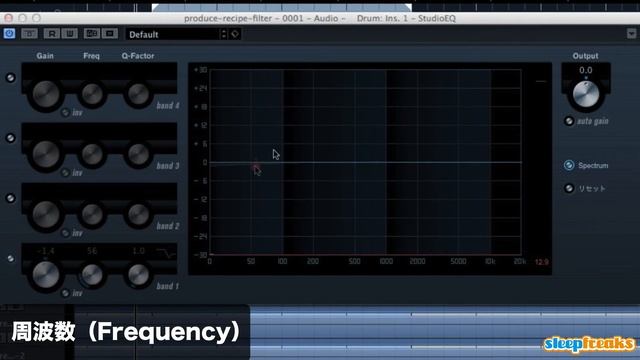The image size is (640, 360).
Task: Enable the Write automation (W) button
Action: [70, 33]
